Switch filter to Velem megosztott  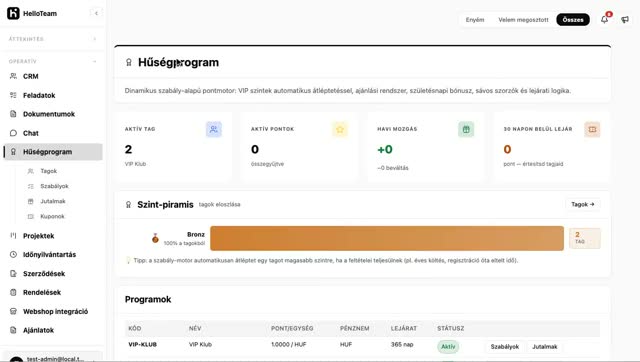pyautogui.click(x=523, y=20)
